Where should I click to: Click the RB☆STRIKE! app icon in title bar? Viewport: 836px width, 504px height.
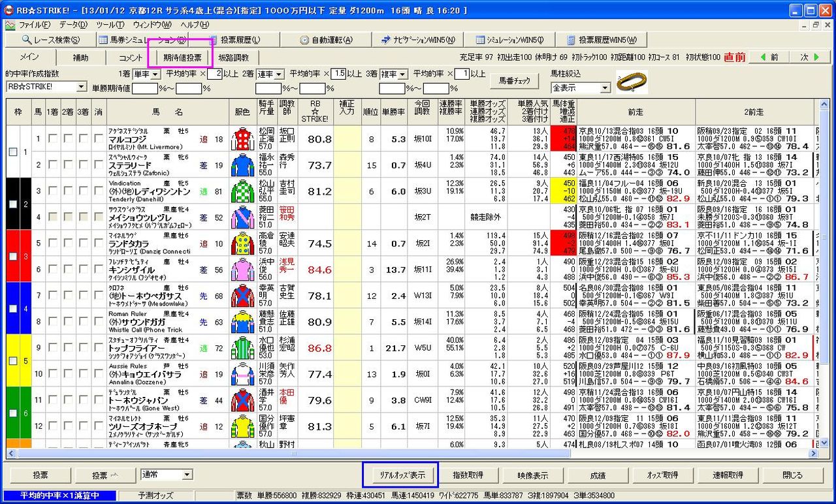[8, 10]
